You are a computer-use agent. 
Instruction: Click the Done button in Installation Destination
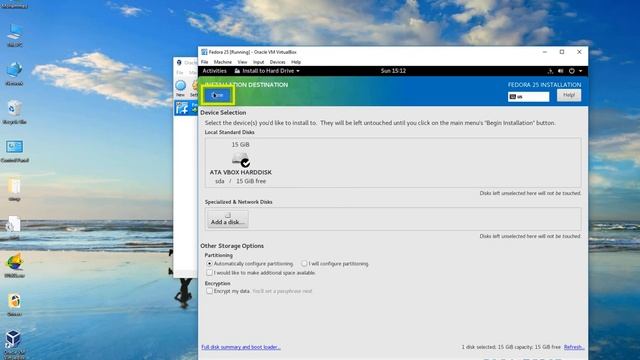(x=218, y=95)
